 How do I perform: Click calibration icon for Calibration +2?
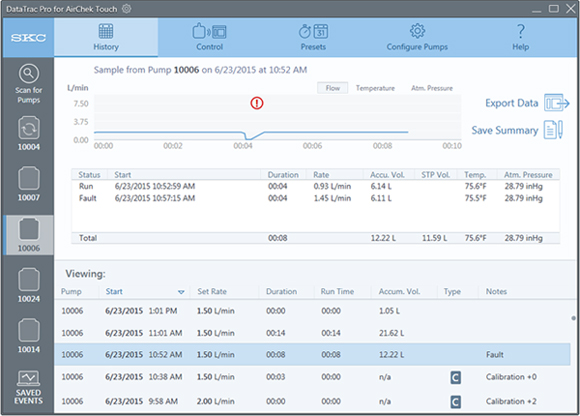pos(455,402)
